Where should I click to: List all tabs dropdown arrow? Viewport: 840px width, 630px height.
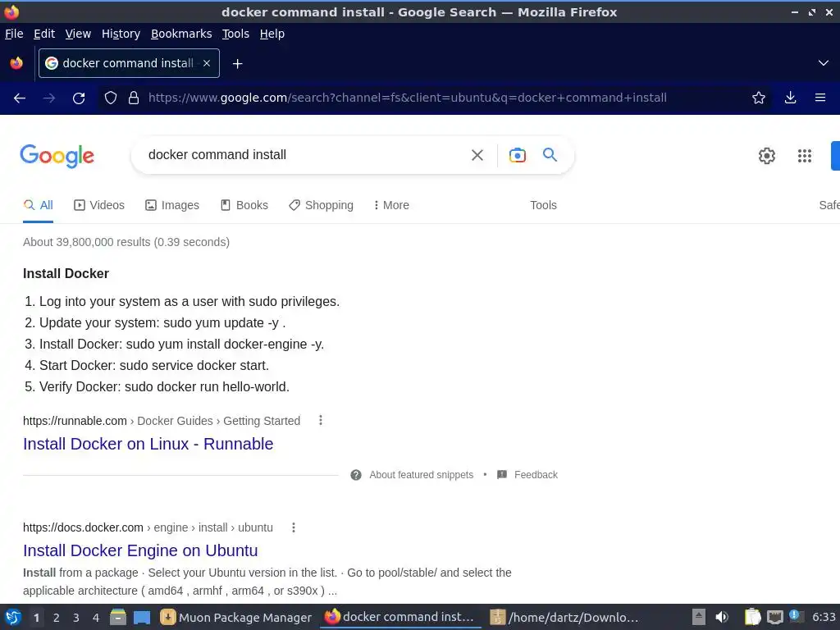824,63
